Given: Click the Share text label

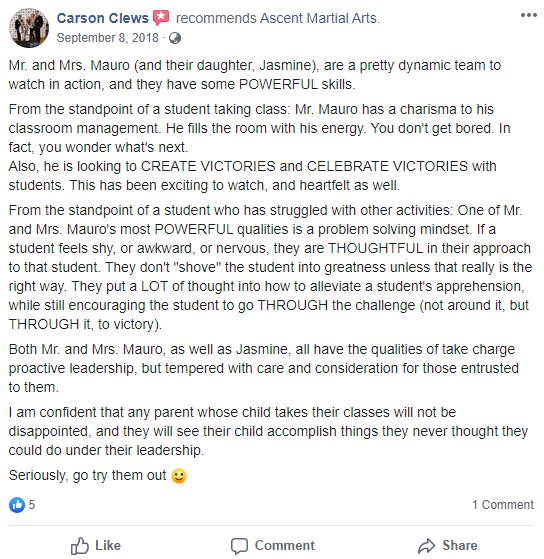Looking at the screenshot, I should point(460,545).
